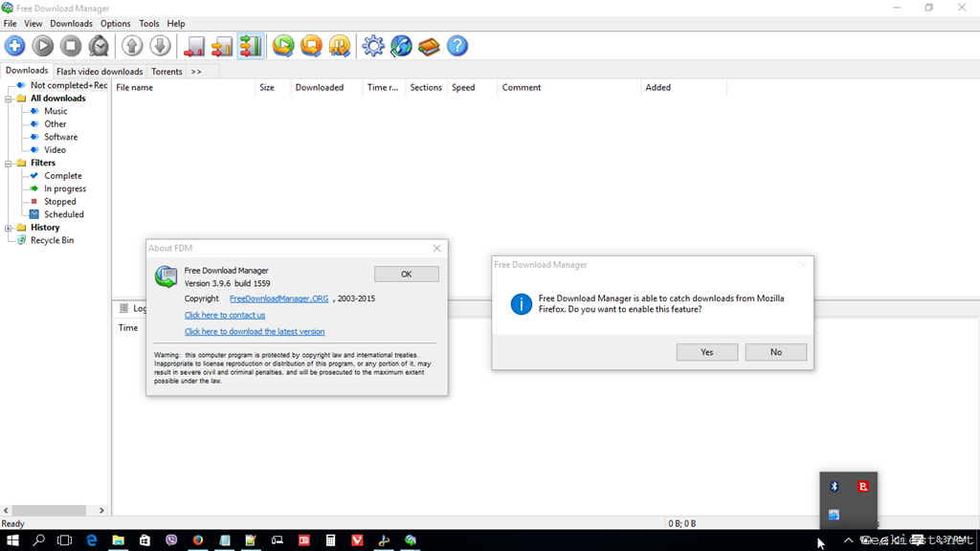Switch to the Torrents tab
The image size is (980, 551).
[x=167, y=72]
